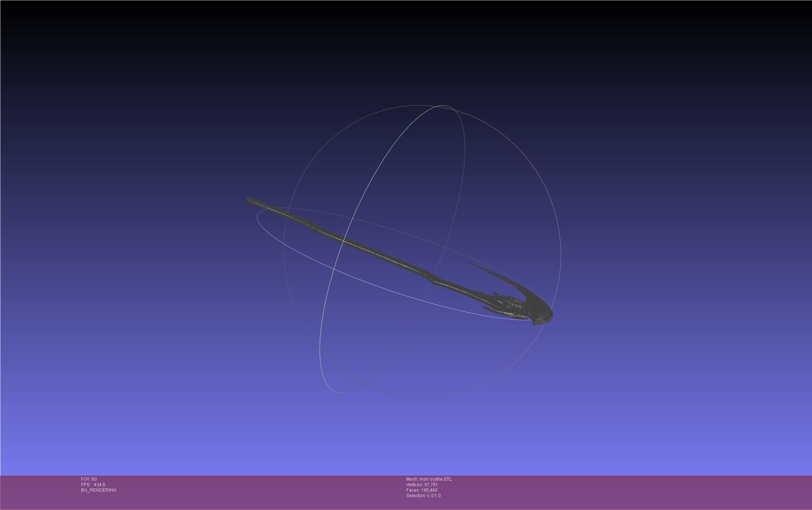
Task: Click the Faces: 195,460 text
Action: point(421,490)
